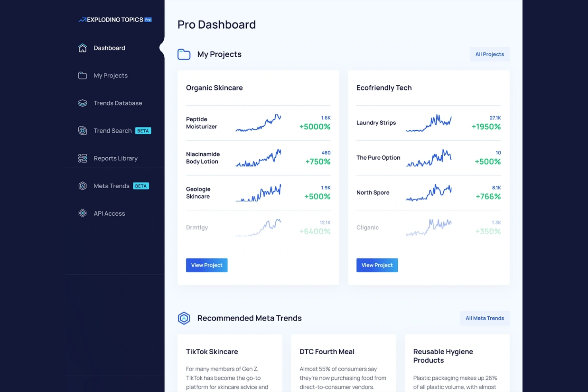
Task: View the Organic Skincare project
Action: [x=207, y=265]
